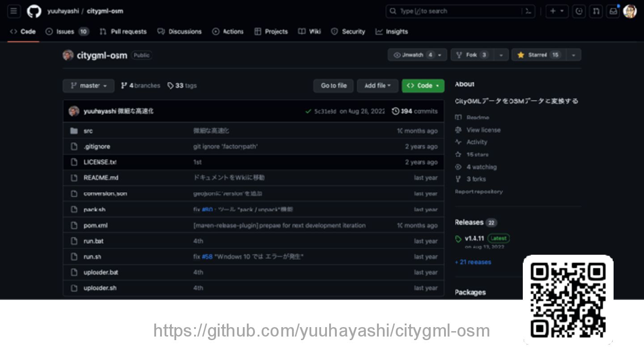Open the .gitignore file
The width and height of the screenshot is (644, 362).
pyautogui.click(x=97, y=147)
